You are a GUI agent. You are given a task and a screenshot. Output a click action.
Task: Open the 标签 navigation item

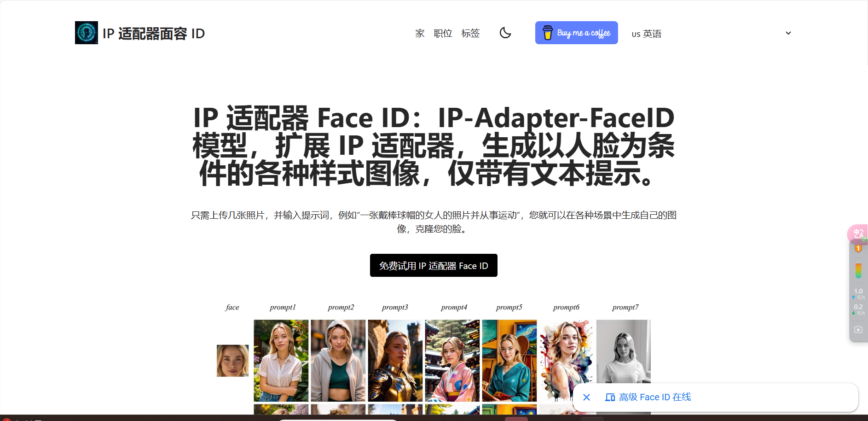tap(471, 33)
